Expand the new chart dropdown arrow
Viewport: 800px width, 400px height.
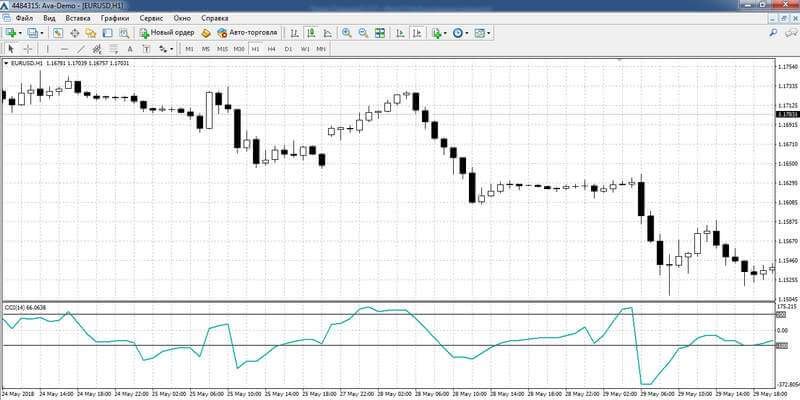tap(21, 33)
